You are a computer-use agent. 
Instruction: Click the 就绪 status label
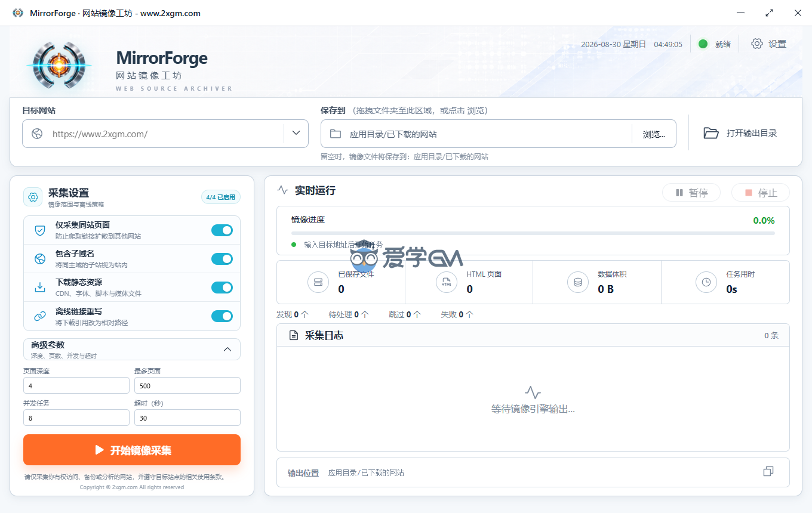[723, 44]
